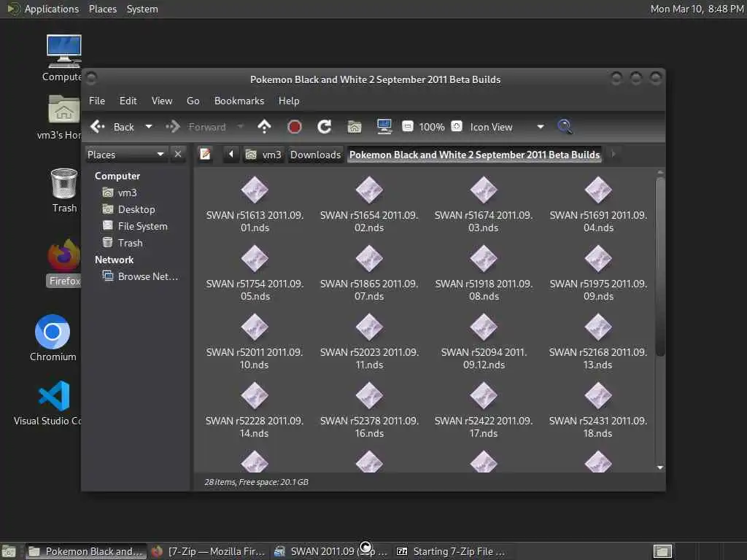
Task: Select SWAN r52011 2011.09.10.nds file icon
Action: tap(255, 327)
